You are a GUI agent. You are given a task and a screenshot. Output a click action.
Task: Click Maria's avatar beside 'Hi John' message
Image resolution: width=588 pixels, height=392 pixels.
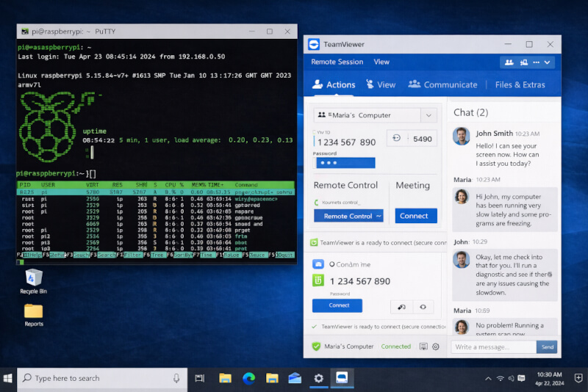pos(462,197)
